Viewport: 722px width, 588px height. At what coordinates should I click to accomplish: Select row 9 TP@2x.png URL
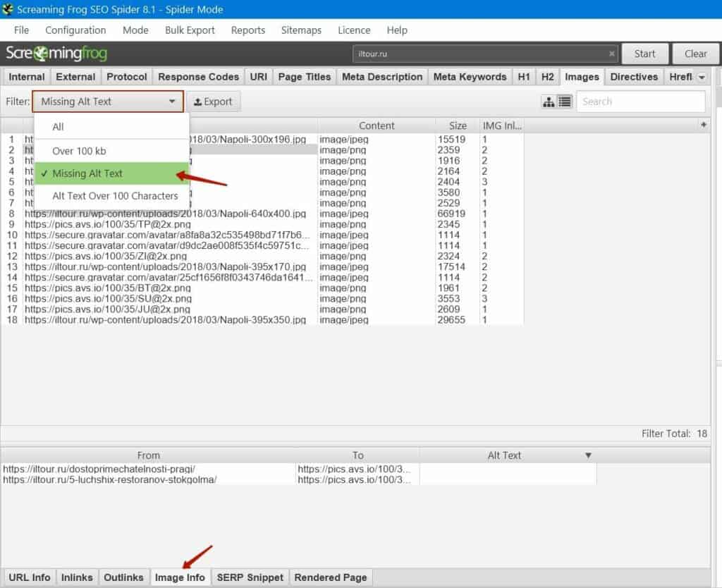coord(108,224)
